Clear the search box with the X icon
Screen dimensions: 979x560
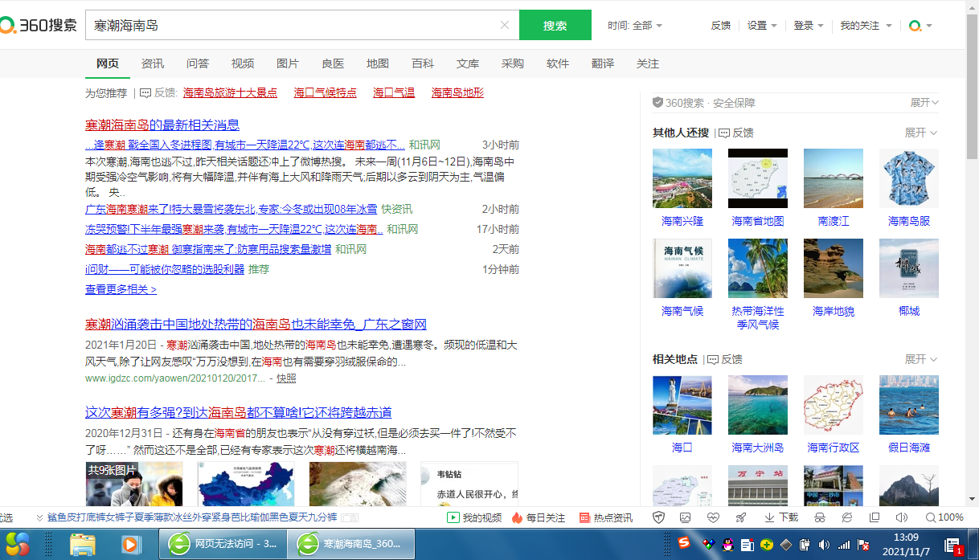[x=505, y=25]
